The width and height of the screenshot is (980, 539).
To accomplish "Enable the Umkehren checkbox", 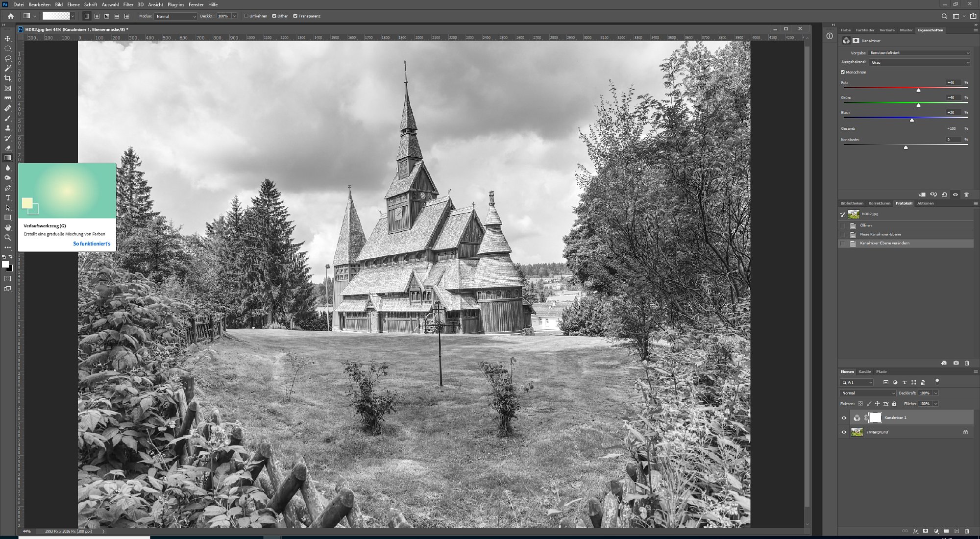I will 246,16.
